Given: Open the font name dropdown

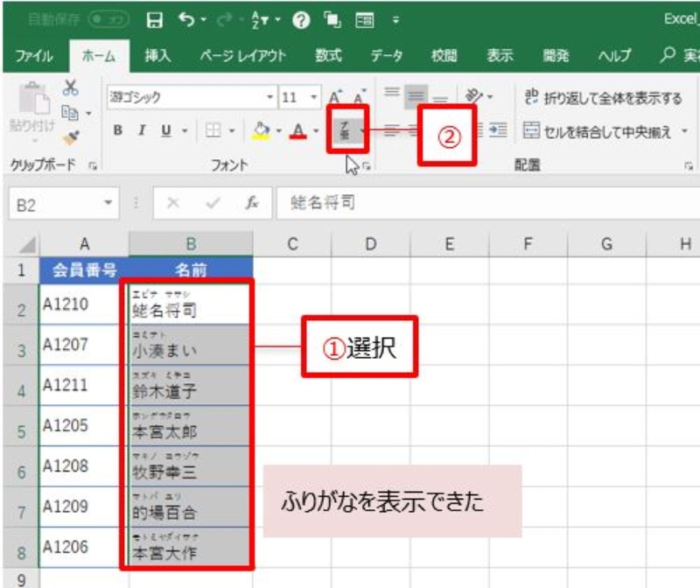Looking at the screenshot, I should pos(270,98).
